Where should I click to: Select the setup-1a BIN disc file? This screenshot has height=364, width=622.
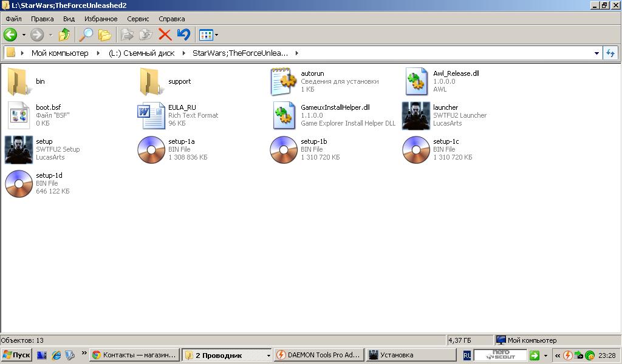click(x=151, y=149)
